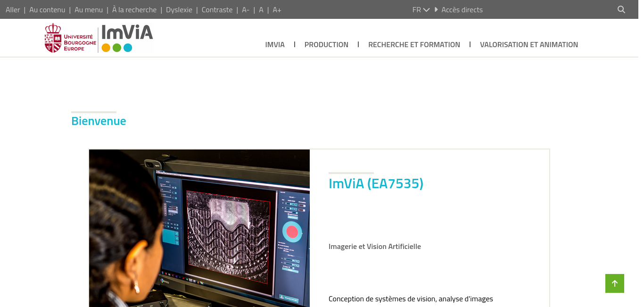This screenshot has height=307, width=644.
Task: Jump to Au contenu skip link
Action: click(x=47, y=9)
